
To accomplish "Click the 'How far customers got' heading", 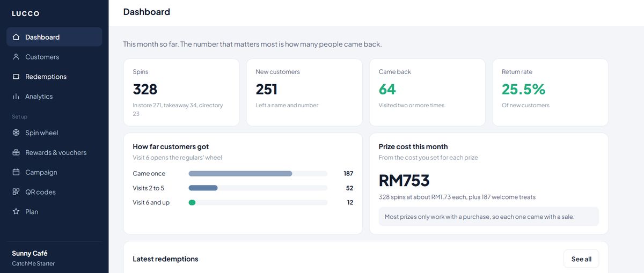I will [x=171, y=146].
